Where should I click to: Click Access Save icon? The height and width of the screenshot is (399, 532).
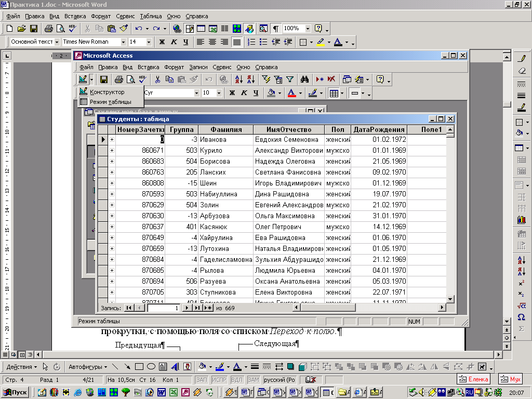(104, 79)
